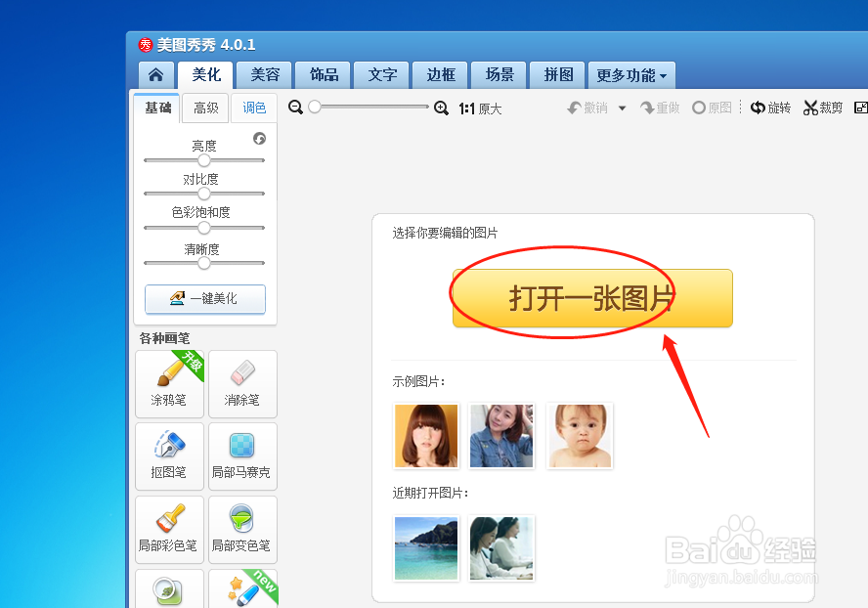868x608 pixels.
Task: Select the 消除笔 eraser tool
Action: coord(242,384)
